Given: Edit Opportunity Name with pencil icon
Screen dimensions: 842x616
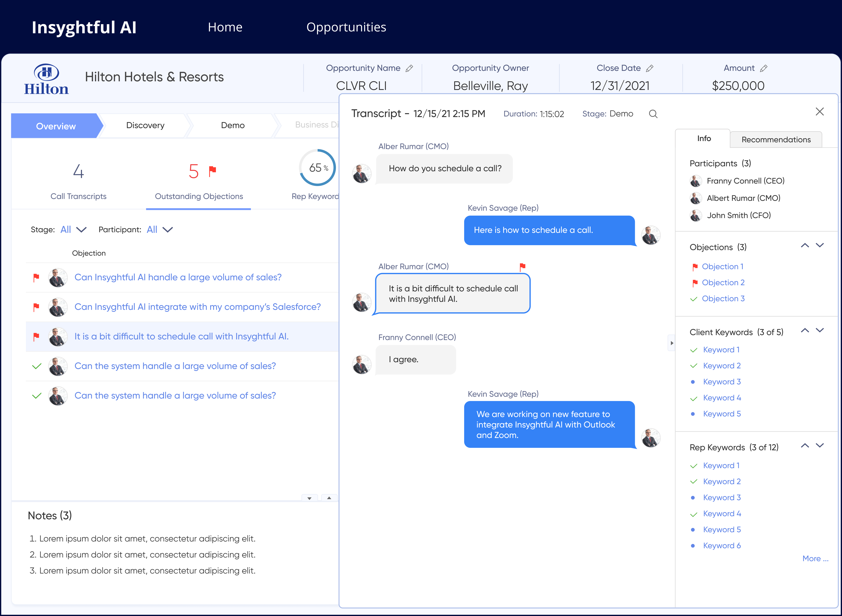Looking at the screenshot, I should point(409,68).
